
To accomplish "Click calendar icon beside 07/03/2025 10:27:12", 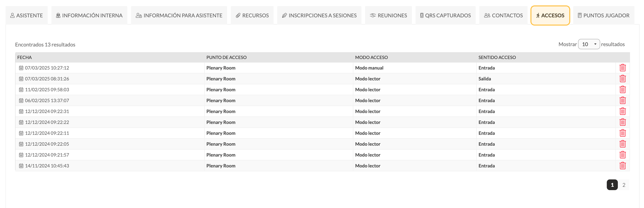I will [21, 68].
